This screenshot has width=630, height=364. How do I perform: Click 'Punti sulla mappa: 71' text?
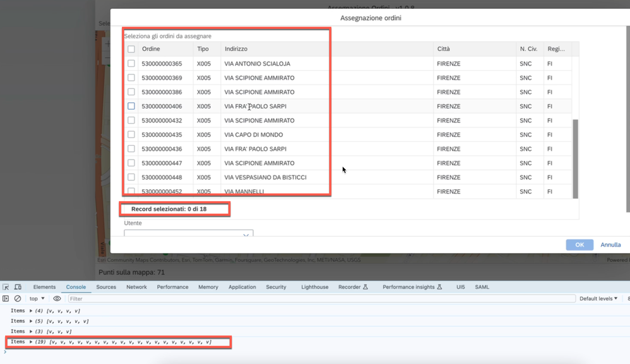[132, 272]
